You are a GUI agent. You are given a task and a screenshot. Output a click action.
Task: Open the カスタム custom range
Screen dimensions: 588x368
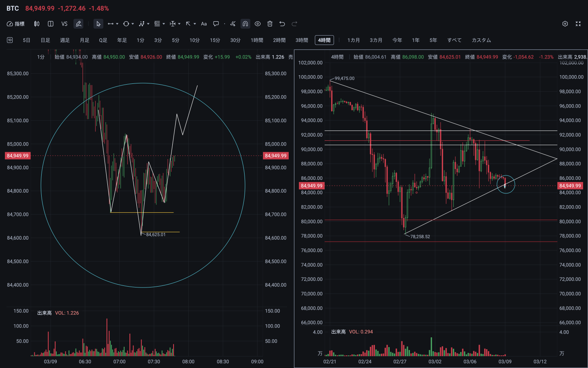pos(481,40)
